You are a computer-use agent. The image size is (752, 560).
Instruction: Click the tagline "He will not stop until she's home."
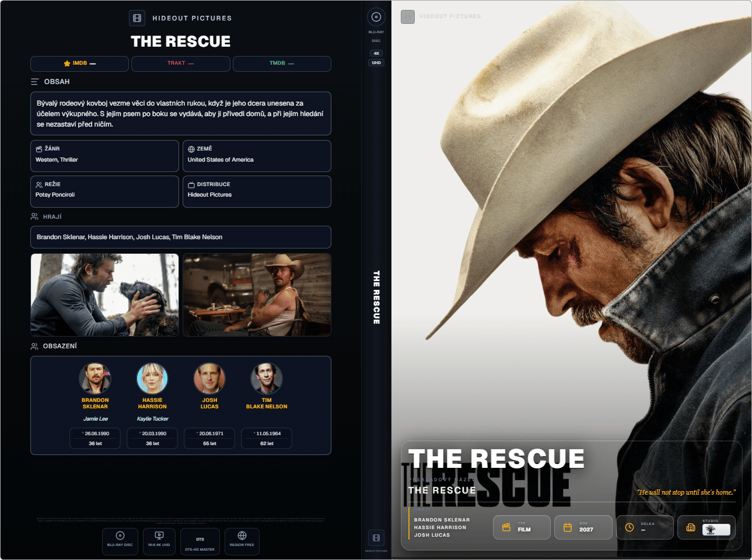686,492
